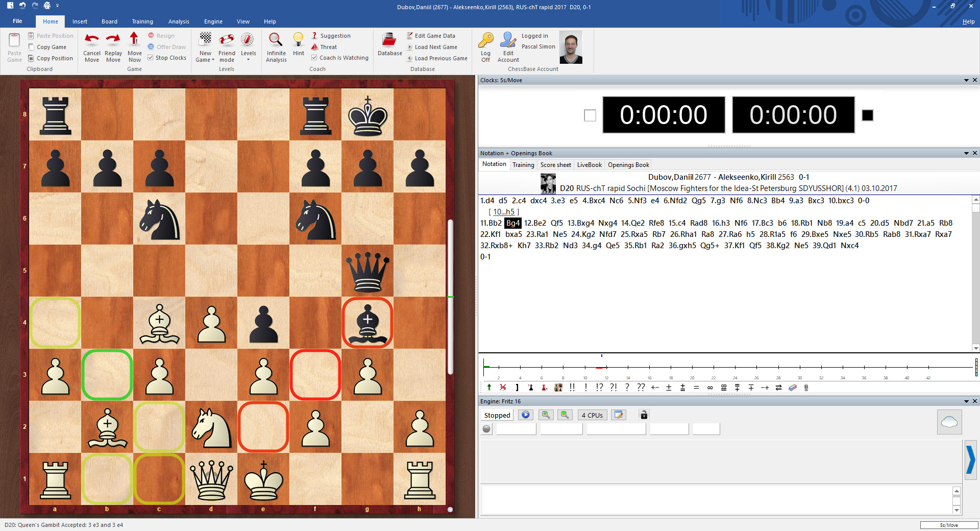This screenshot has width=980, height=531.
Task: Select the eraser annotation icon
Action: coord(792,388)
